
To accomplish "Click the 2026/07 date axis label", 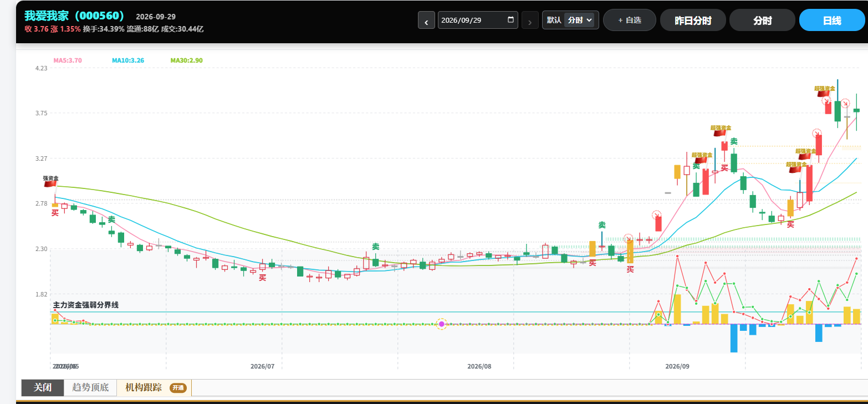I will (263, 366).
